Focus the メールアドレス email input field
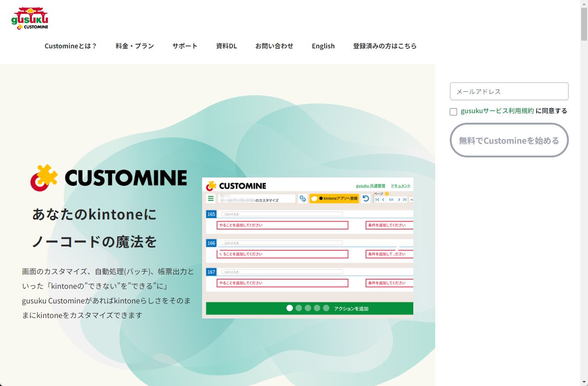Screen dimensions: 588x386 pos(509,91)
